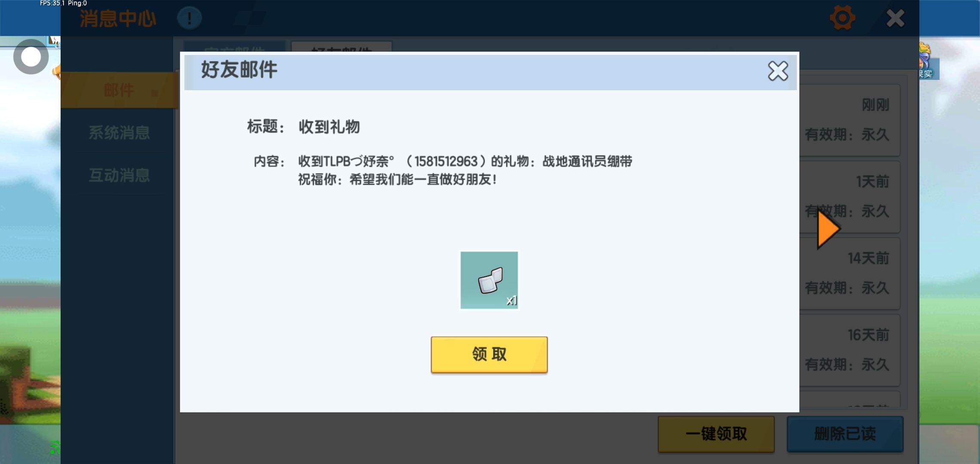Select the mail entry from 1天前

click(x=850, y=197)
